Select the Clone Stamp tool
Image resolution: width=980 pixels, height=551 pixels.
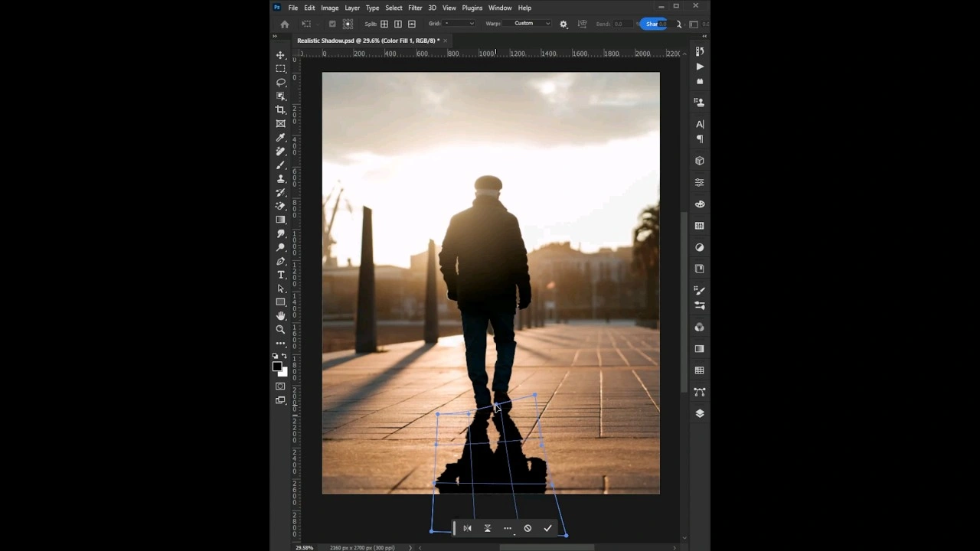pyautogui.click(x=280, y=179)
